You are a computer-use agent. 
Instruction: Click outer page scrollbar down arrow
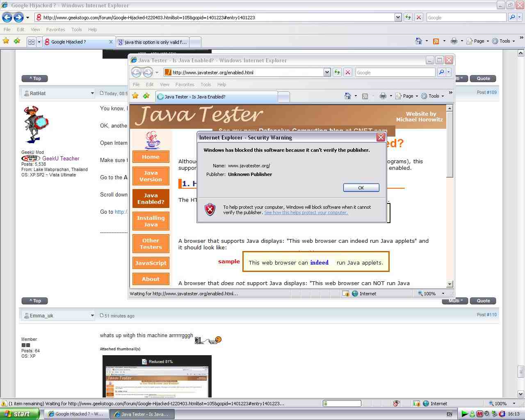point(521,394)
